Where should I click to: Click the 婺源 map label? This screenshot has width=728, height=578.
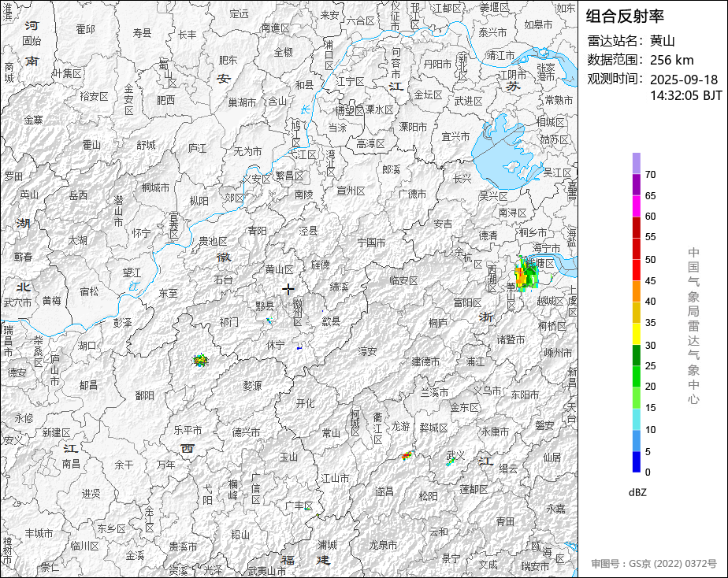tap(252, 386)
